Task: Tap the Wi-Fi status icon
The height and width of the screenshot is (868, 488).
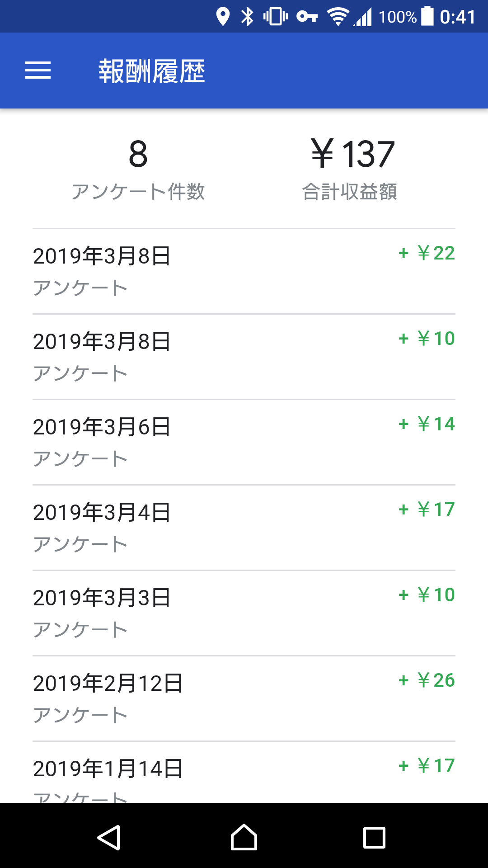Action: 338,17
